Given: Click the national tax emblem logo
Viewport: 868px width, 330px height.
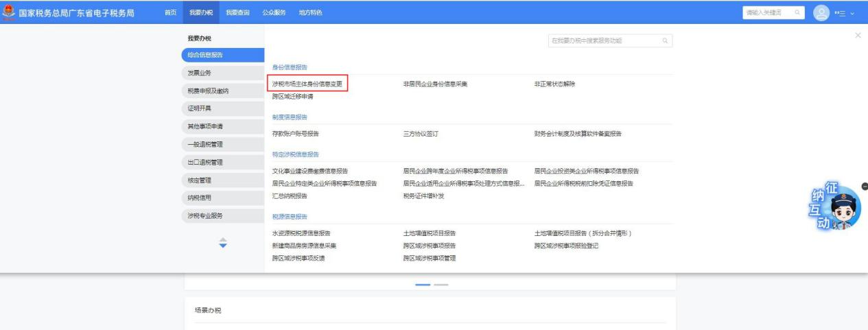Looking at the screenshot, I should [x=8, y=12].
